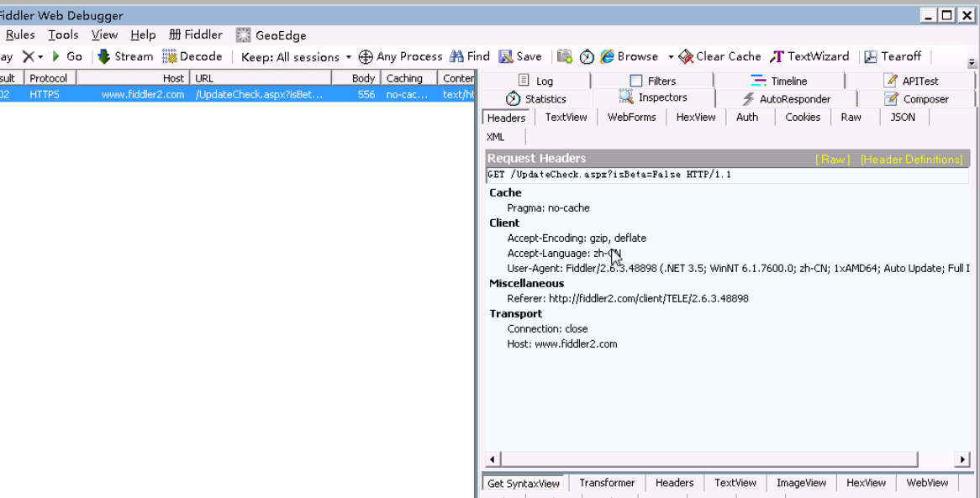This screenshot has width=980, height=498.
Task: Sort sessions by Caching column
Action: [408, 78]
